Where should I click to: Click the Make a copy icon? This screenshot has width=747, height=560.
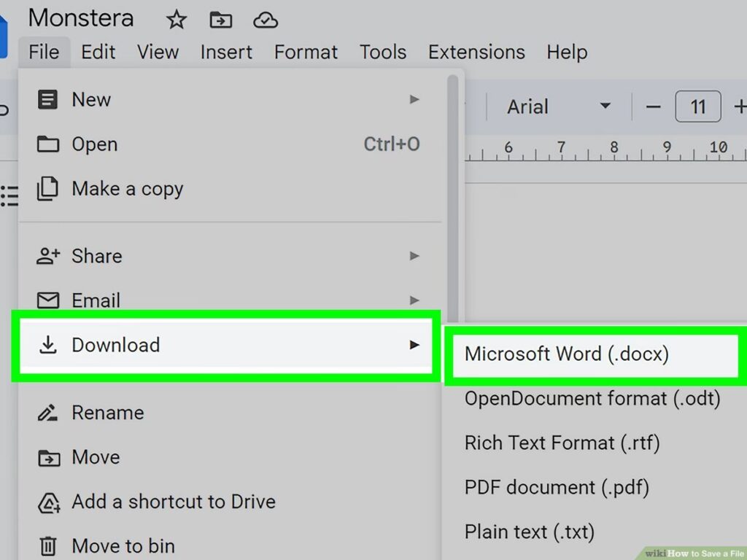click(x=47, y=189)
